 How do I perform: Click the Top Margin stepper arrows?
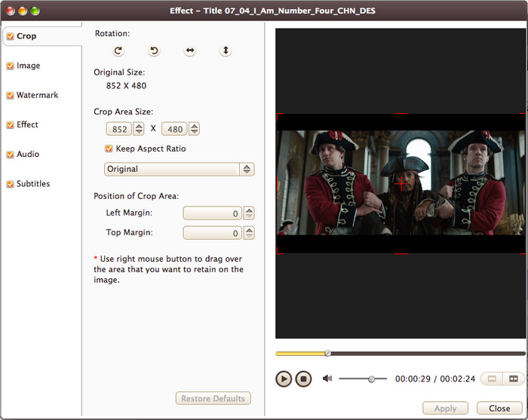[x=249, y=234]
